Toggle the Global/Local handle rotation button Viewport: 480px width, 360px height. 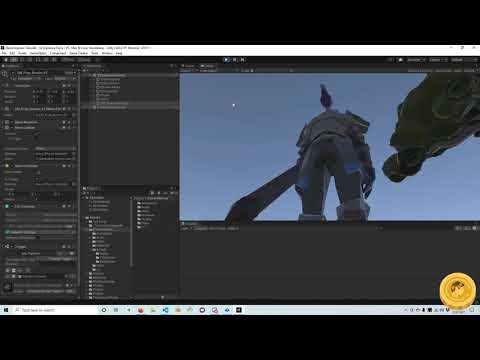click(84, 60)
